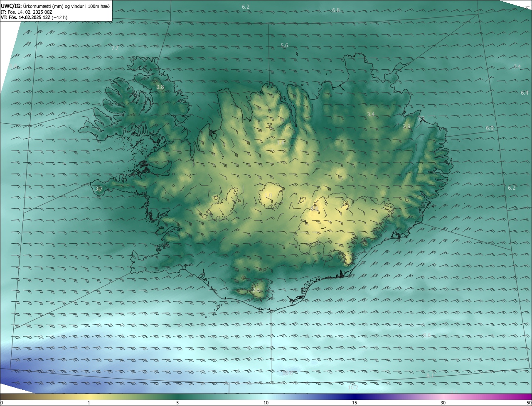Click the colour scale tick label 1
Image resolution: width=532 pixels, height=406 pixels.
pyautogui.click(x=89, y=403)
